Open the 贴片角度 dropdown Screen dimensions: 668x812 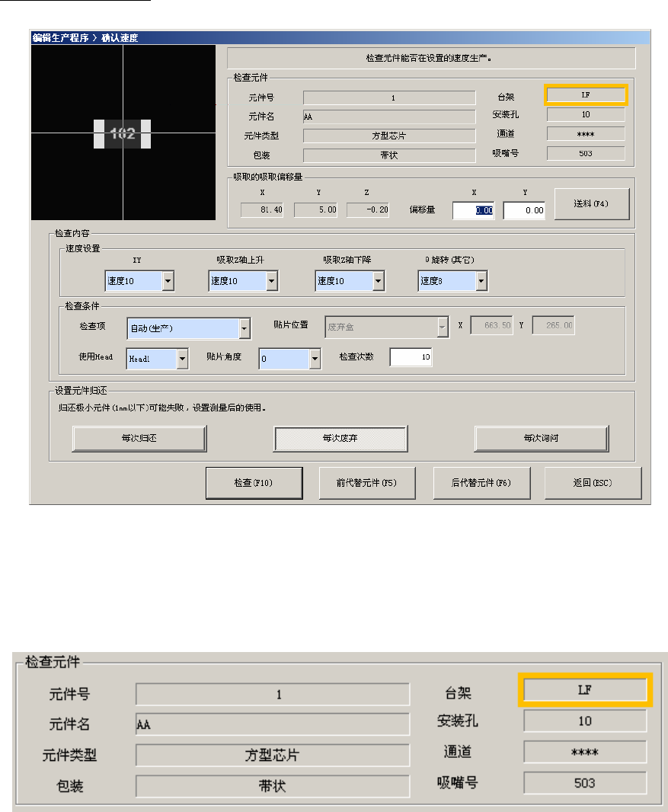coord(315,359)
